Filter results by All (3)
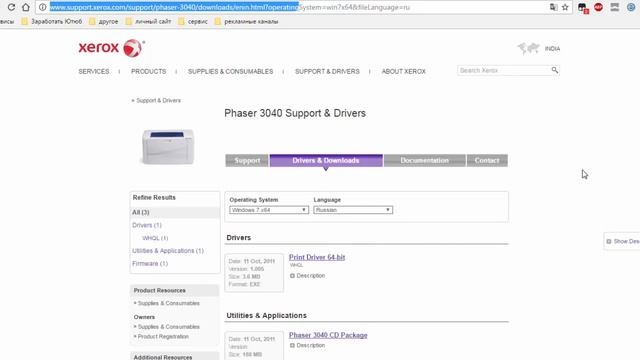This screenshot has width=640, height=360. [141, 212]
